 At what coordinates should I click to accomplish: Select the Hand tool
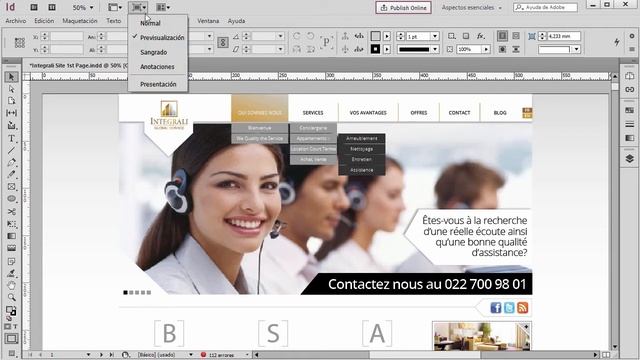coord(11,285)
